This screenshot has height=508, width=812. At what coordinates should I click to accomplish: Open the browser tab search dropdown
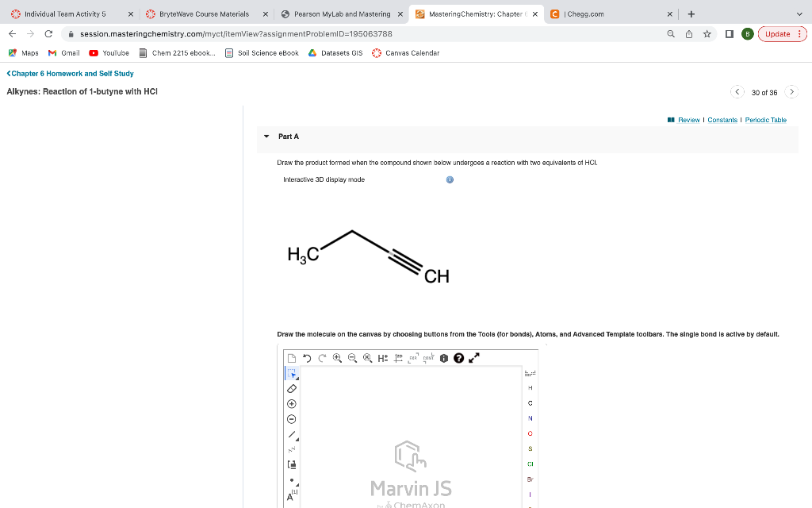[x=801, y=13]
